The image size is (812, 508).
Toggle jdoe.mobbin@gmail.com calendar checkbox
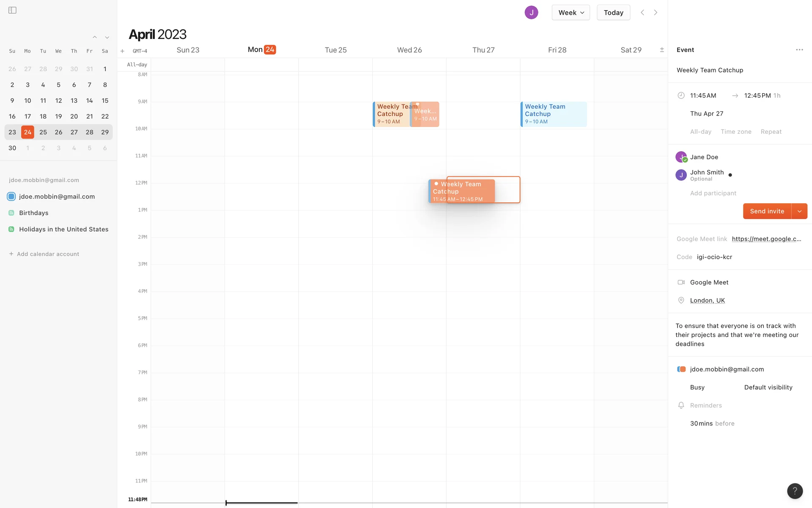[11, 196]
